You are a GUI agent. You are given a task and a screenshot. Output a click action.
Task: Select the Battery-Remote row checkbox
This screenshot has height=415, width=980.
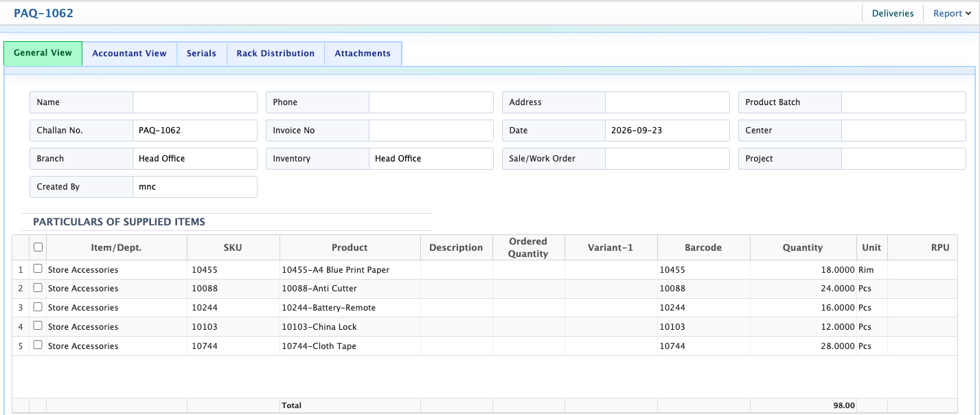tap(38, 307)
